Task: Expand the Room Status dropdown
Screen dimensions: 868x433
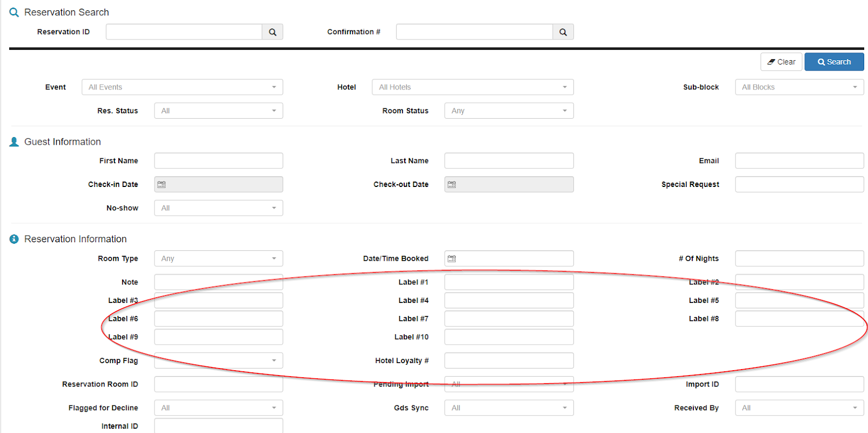Action: pos(509,111)
